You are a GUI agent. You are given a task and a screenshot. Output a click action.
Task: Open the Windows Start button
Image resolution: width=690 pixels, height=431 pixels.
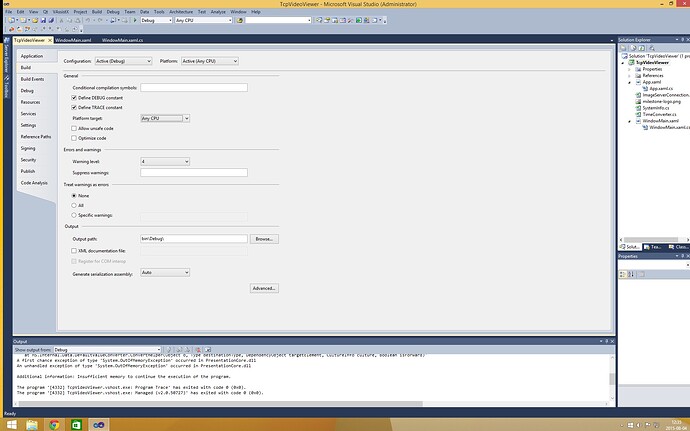[11, 425]
